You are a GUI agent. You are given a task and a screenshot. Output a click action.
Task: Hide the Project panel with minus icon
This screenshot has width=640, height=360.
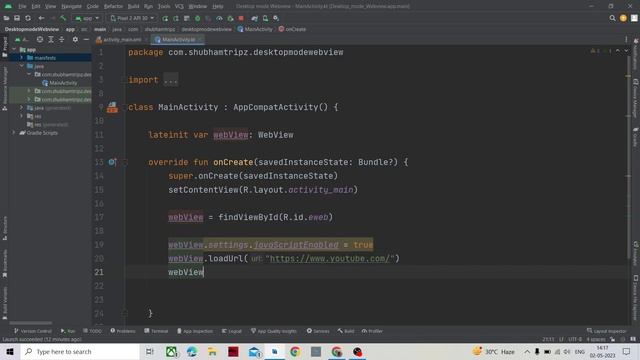[86, 40]
